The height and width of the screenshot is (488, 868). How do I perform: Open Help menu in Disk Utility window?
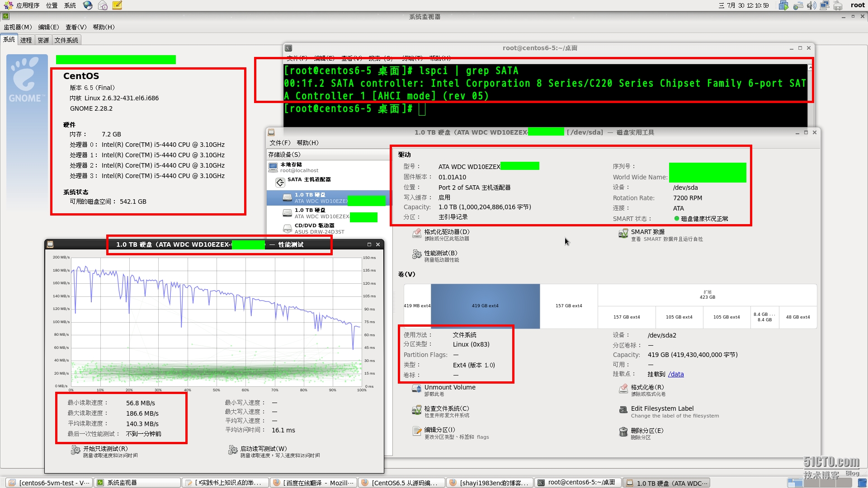click(307, 143)
